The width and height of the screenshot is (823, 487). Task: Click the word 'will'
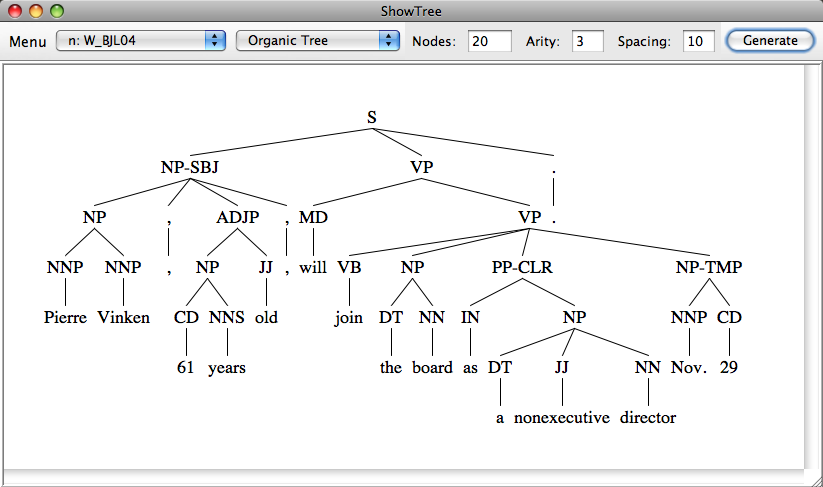[x=313, y=267]
